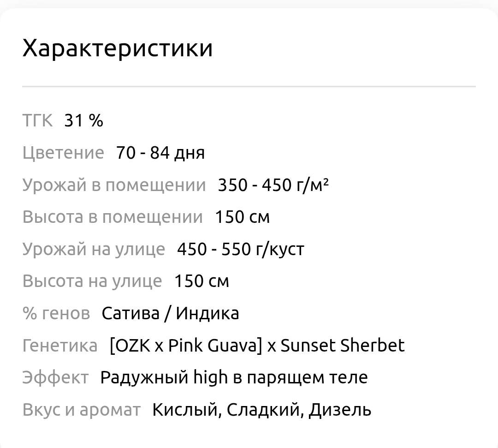Click the Генетика label
The width and height of the screenshot is (498, 448).
(60, 346)
